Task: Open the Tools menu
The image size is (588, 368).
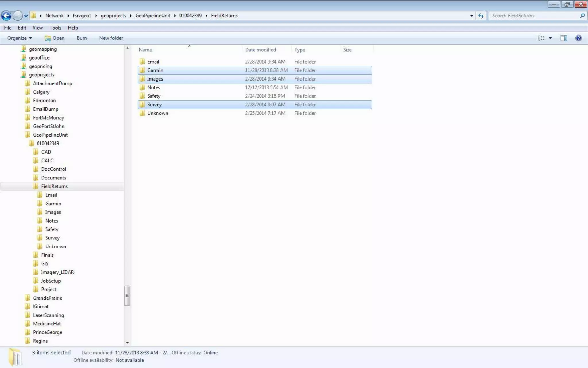Action: coord(55,28)
